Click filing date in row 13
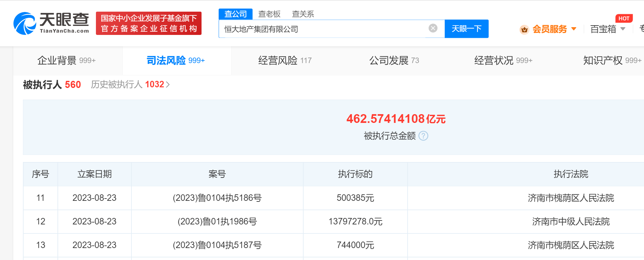The height and width of the screenshot is (260, 644). click(94, 245)
